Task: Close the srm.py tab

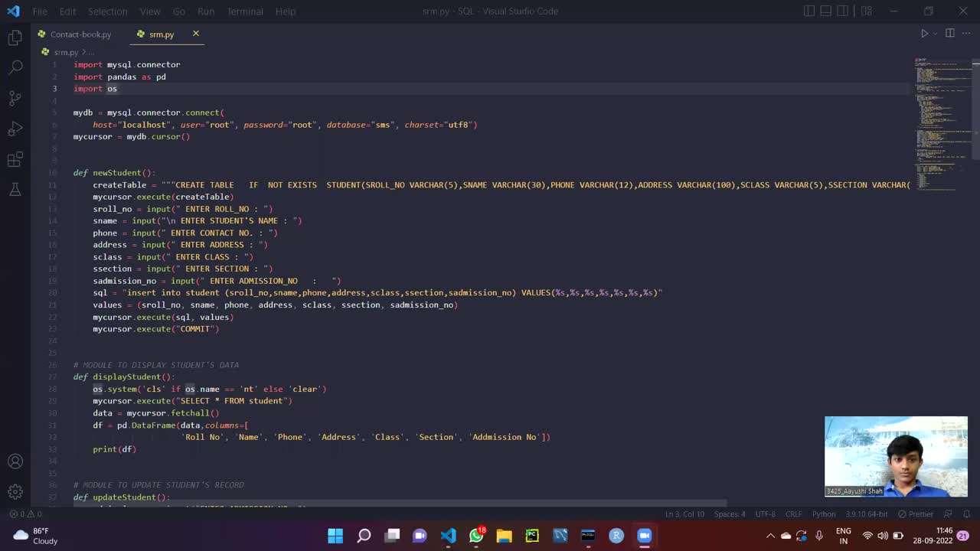Action: (x=195, y=34)
